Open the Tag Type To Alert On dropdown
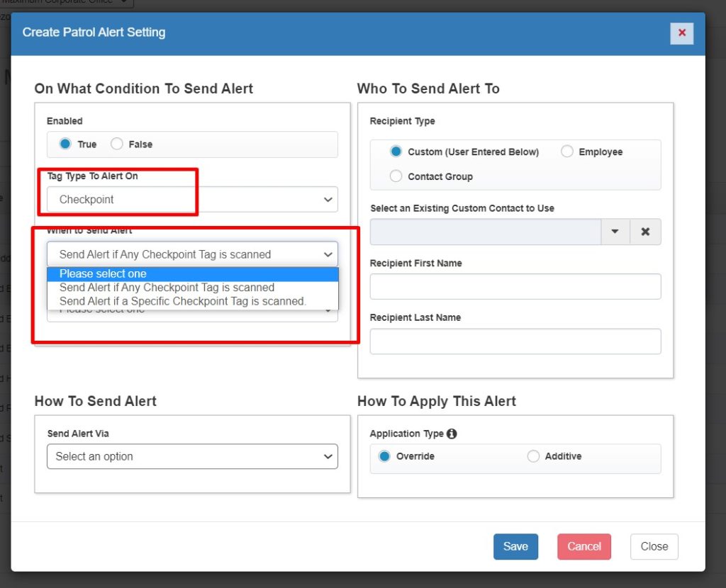The image size is (726, 588). [x=192, y=200]
